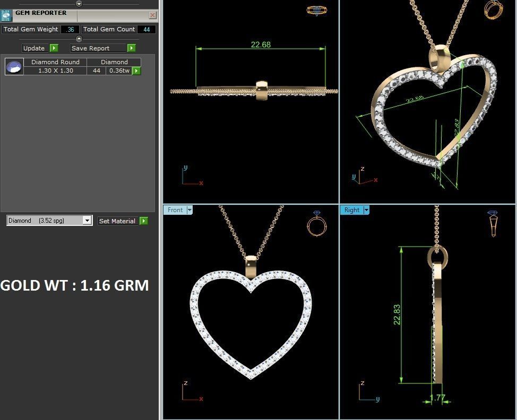This screenshot has width=517, height=420.
Task: Click the right side view ring icon
Action: click(493, 224)
